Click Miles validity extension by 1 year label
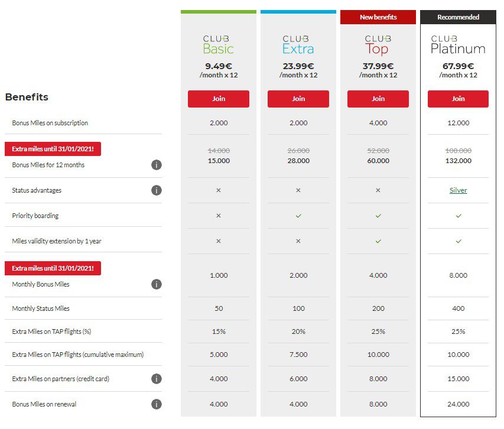504x429 pixels. 57,241
